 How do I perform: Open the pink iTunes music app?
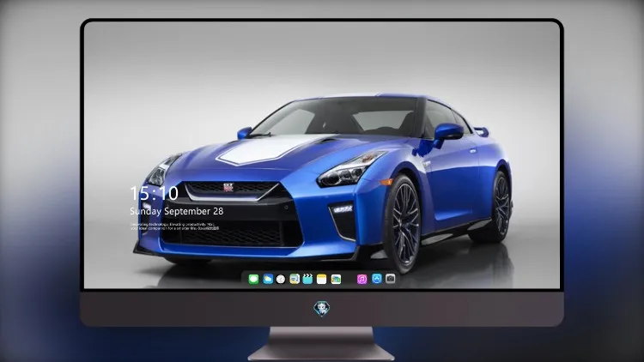[x=361, y=280]
